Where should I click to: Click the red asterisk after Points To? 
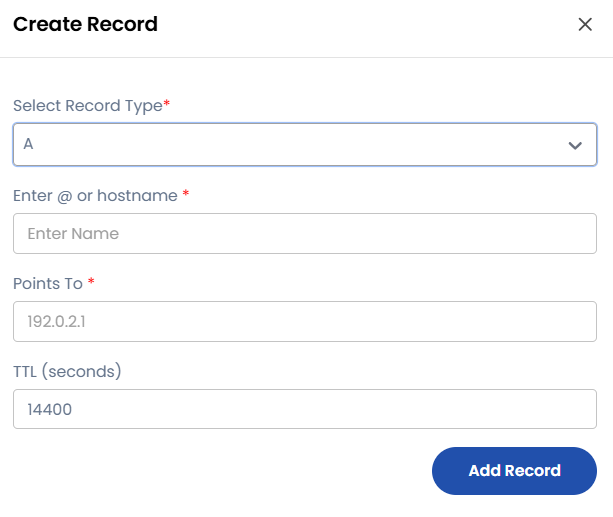[x=91, y=283]
